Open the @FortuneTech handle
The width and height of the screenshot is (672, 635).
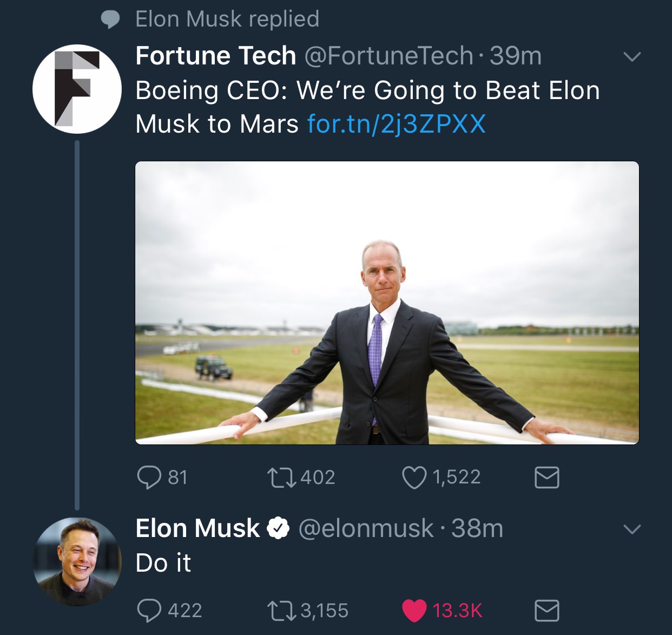pyautogui.click(x=388, y=56)
